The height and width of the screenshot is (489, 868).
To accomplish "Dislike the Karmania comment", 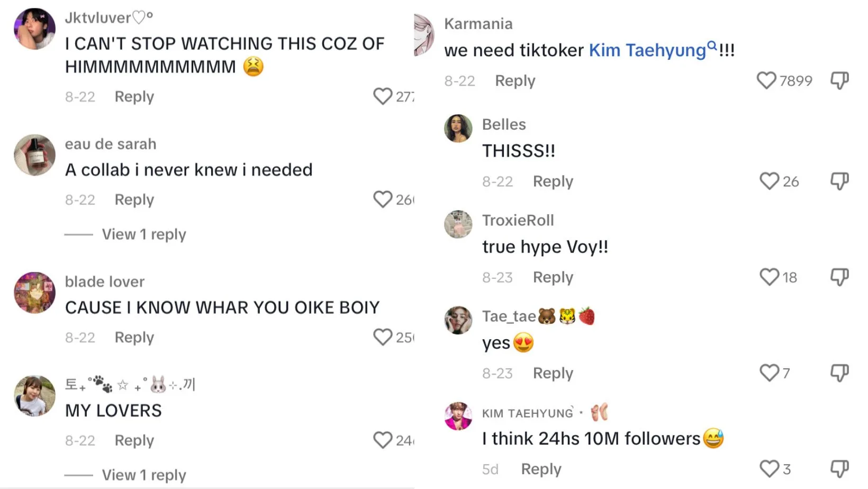I will click(839, 80).
